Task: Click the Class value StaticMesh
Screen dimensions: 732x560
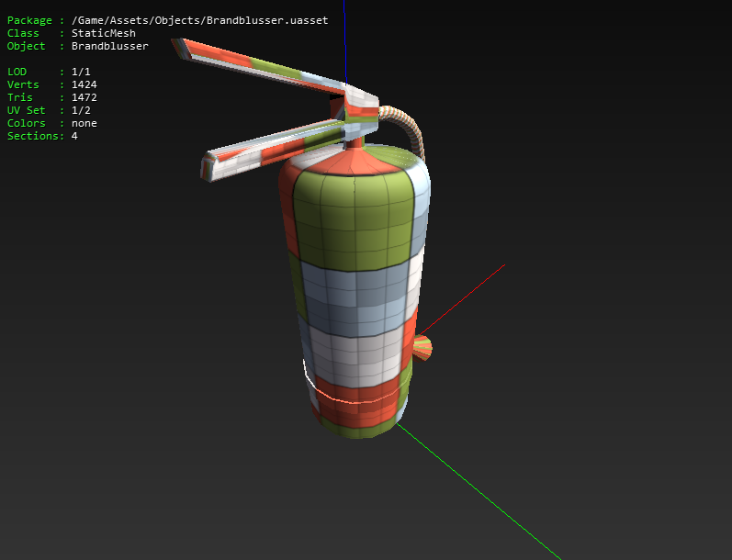Action: (104, 33)
